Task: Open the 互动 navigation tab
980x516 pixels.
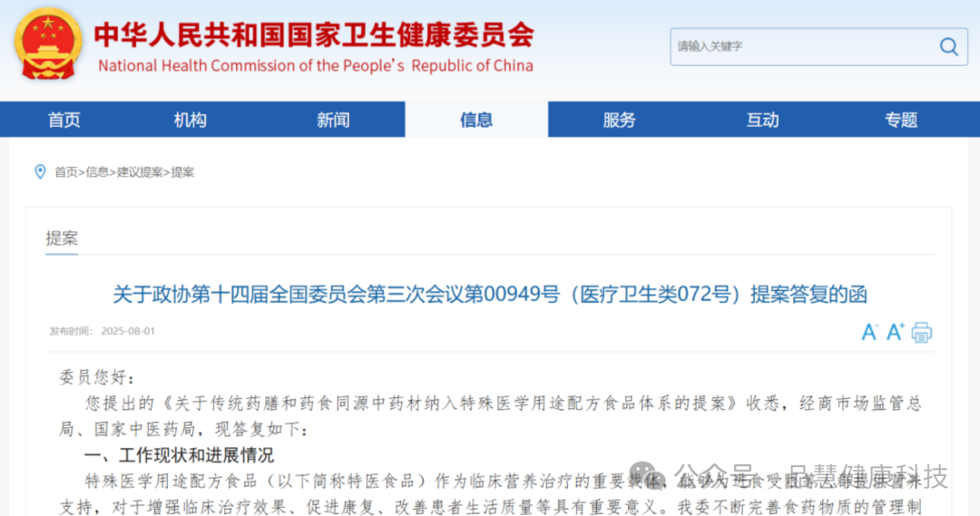Action: click(x=762, y=120)
